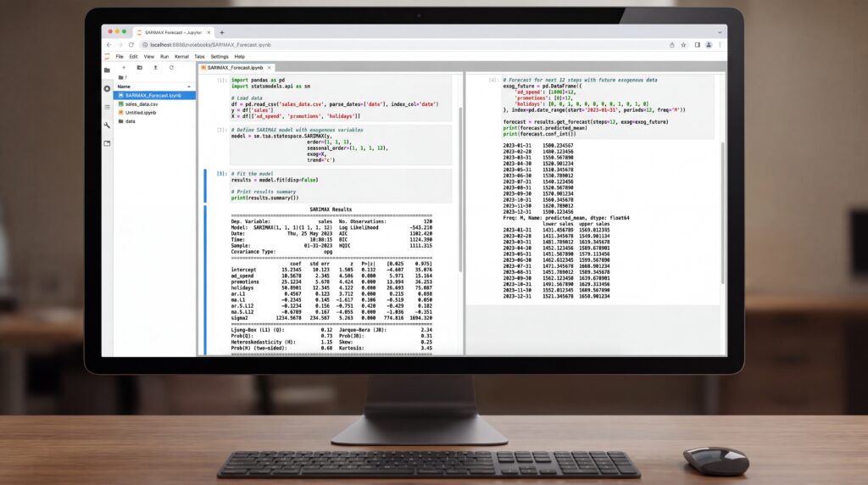Click inside cell 2 SARIMAX model code
This screenshot has width=868, height=485.
341,145
